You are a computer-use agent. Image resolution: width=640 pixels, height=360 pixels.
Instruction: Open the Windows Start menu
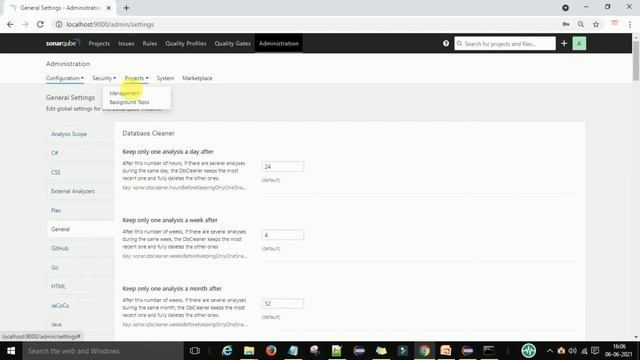[x=11, y=351]
